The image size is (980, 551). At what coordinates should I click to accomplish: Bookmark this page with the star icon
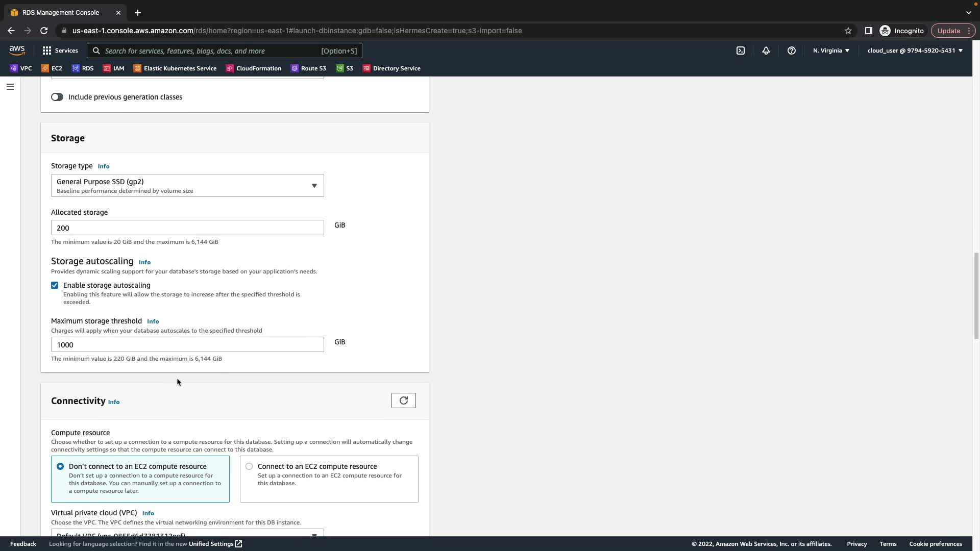coord(848,31)
